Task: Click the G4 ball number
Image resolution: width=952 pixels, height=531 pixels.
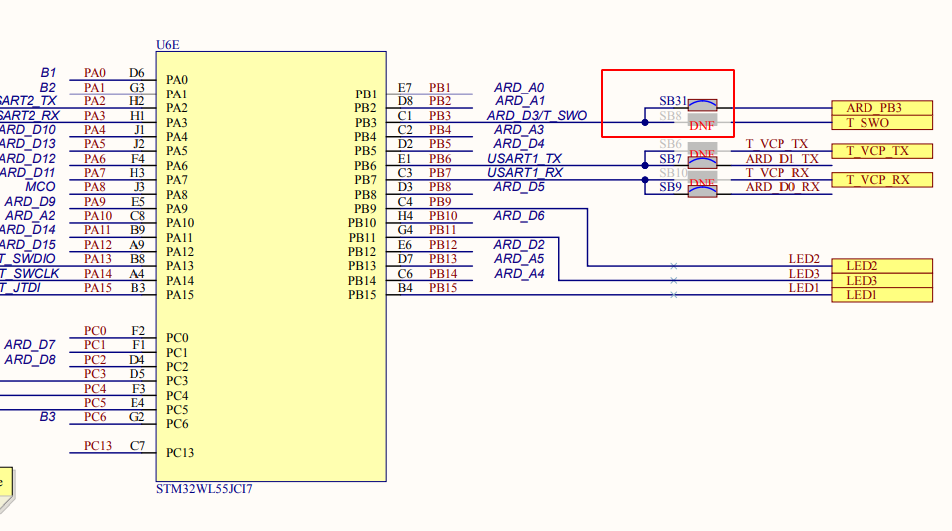Action: [x=405, y=231]
